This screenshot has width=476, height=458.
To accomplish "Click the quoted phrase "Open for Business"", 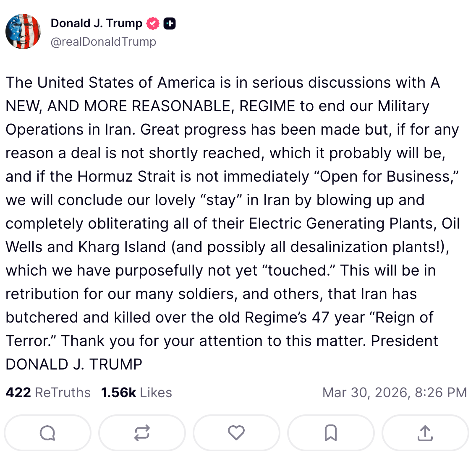I will 385,177.
